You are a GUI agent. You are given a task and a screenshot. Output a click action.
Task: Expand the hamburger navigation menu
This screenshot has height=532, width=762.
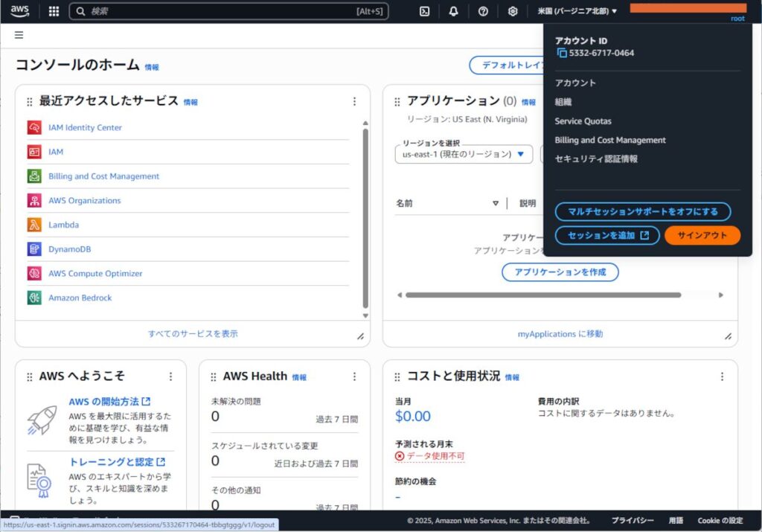tap(19, 35)
